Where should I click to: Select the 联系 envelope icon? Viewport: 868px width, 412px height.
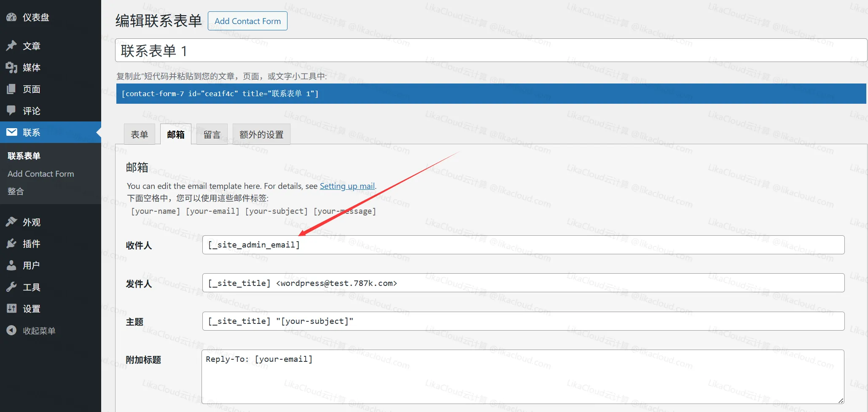(11, 132)
